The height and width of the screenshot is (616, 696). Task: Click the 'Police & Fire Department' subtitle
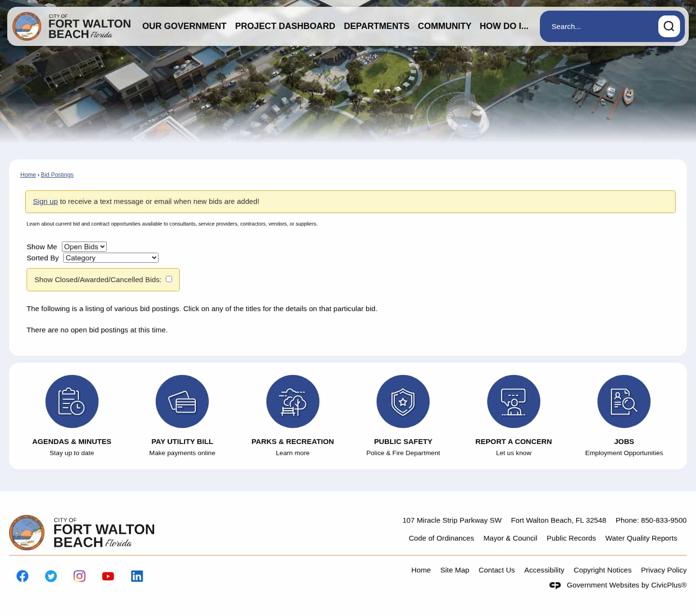[403, 453]
